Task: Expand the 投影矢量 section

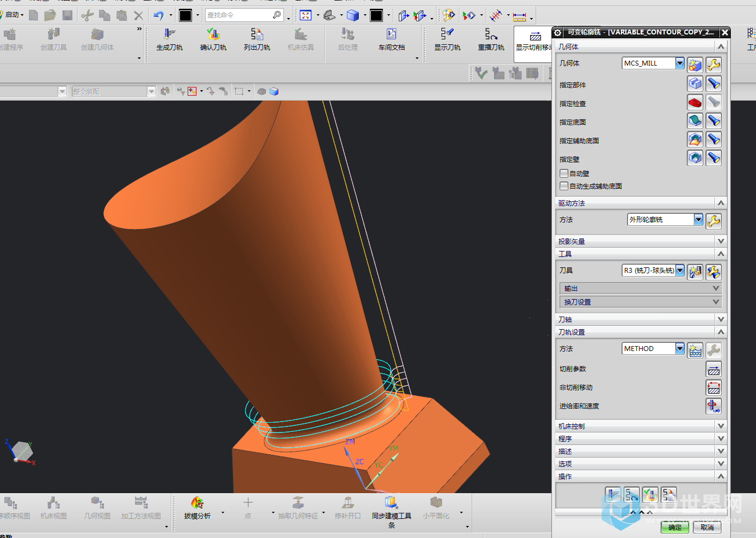Action: [641, 241]
